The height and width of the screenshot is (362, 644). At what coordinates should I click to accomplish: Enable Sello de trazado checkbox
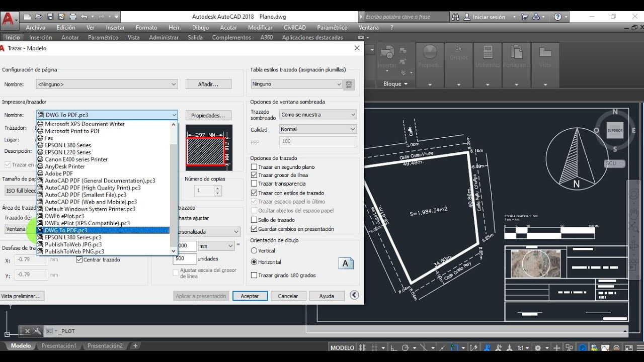[254, 220]
